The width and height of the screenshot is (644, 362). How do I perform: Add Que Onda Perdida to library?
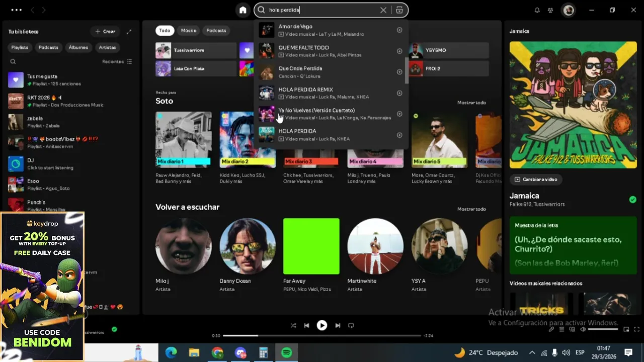tap(399, 72)
